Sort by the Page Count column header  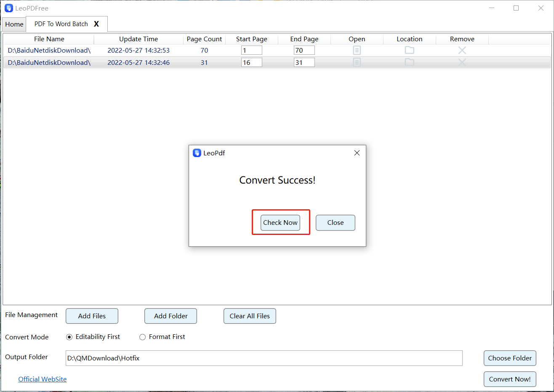click(204, 39)
